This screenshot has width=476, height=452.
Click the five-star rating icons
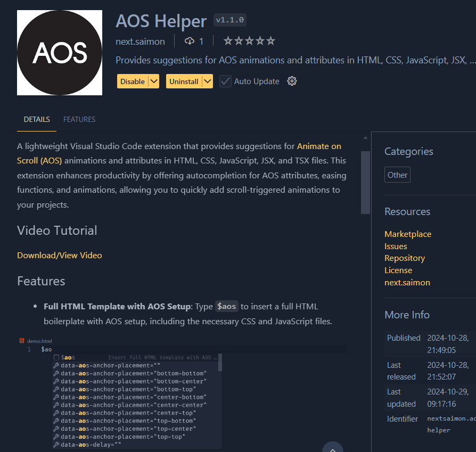coord(249,41)
